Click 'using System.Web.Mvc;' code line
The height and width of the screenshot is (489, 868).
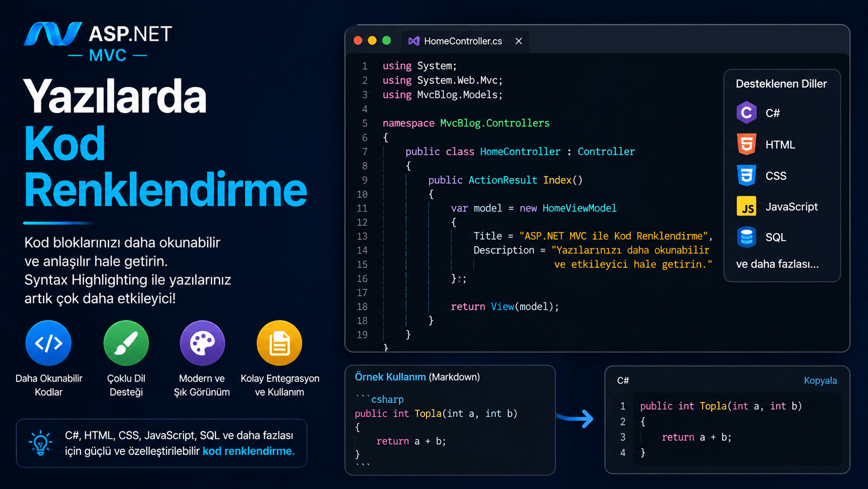tap(443, 81)
